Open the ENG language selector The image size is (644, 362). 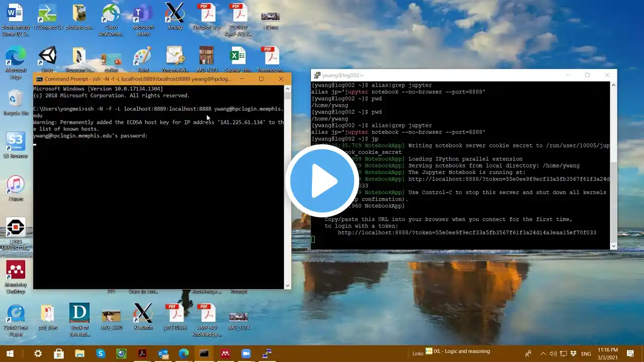[x=586, y=353]
